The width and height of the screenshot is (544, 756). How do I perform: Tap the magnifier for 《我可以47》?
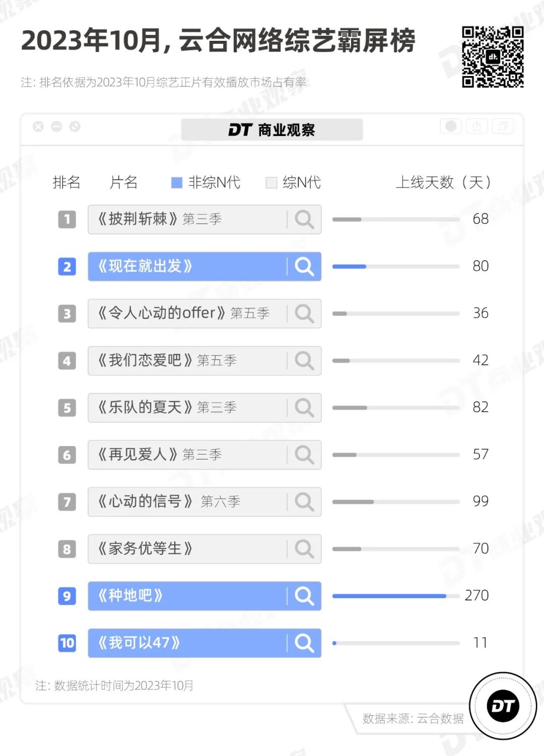click(x=304, y=643)
